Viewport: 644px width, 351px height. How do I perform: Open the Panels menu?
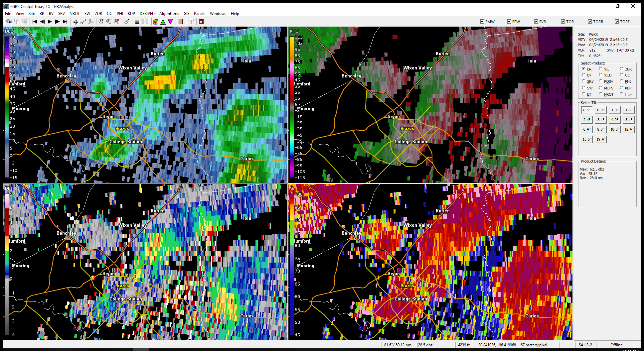pos(199,14)
